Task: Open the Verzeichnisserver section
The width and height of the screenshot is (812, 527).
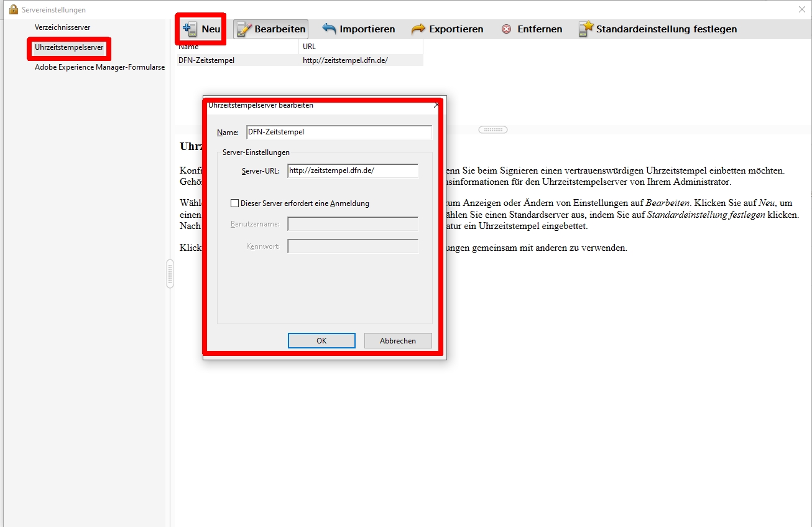Action: coord(62,27)
